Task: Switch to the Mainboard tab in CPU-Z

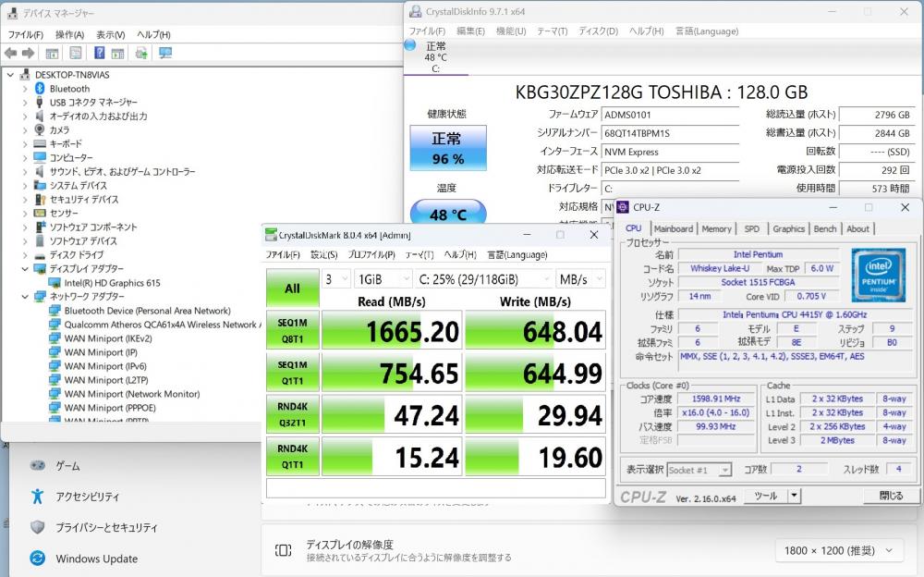Action: (673, 228)
